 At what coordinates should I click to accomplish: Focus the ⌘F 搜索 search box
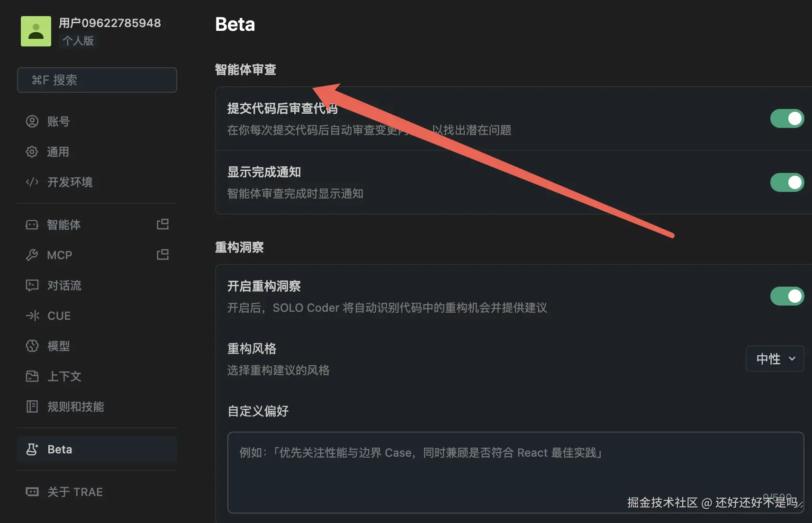(97, 80)
